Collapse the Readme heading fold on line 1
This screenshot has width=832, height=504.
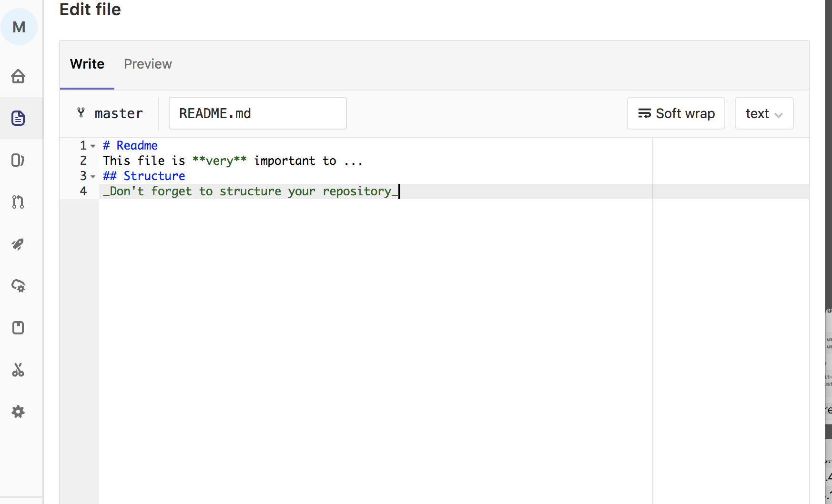93,146
